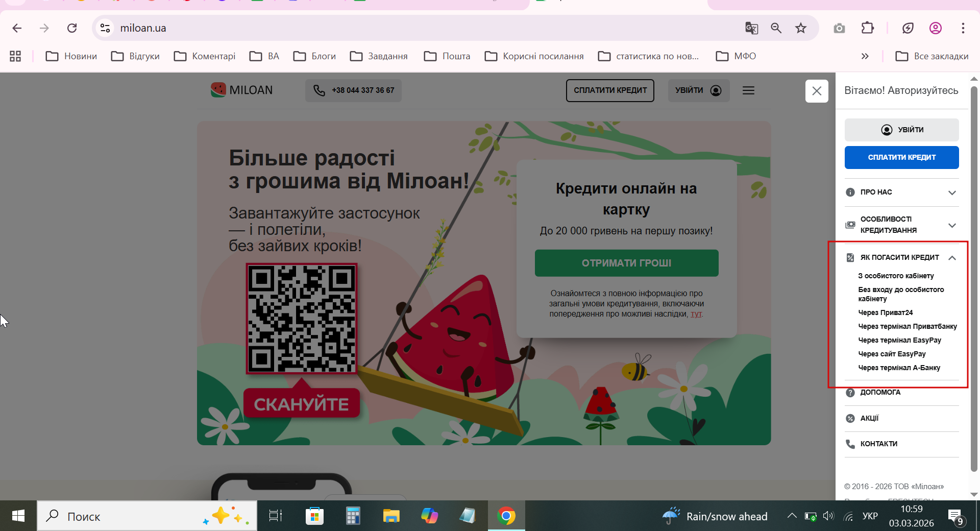Collapse the ЯК ПОГАСИТИ КРЕДИТ section
980x531 pixels.
(901, 257)
